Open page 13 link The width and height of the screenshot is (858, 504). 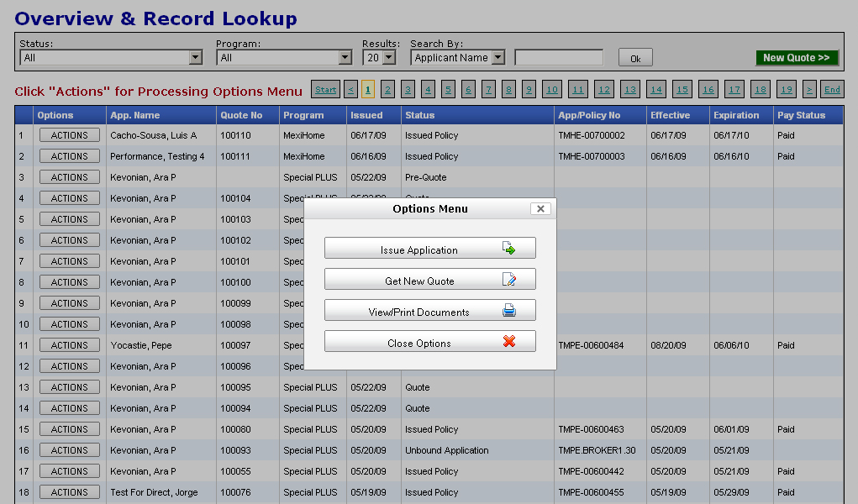click(630, 90)
